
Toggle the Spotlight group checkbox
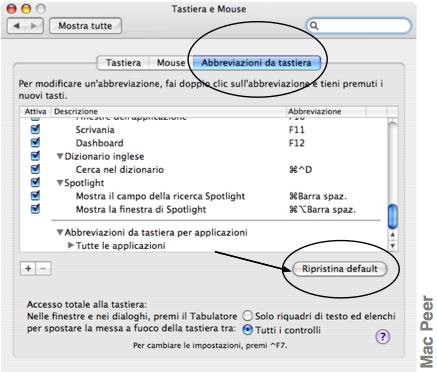point(35,182)
